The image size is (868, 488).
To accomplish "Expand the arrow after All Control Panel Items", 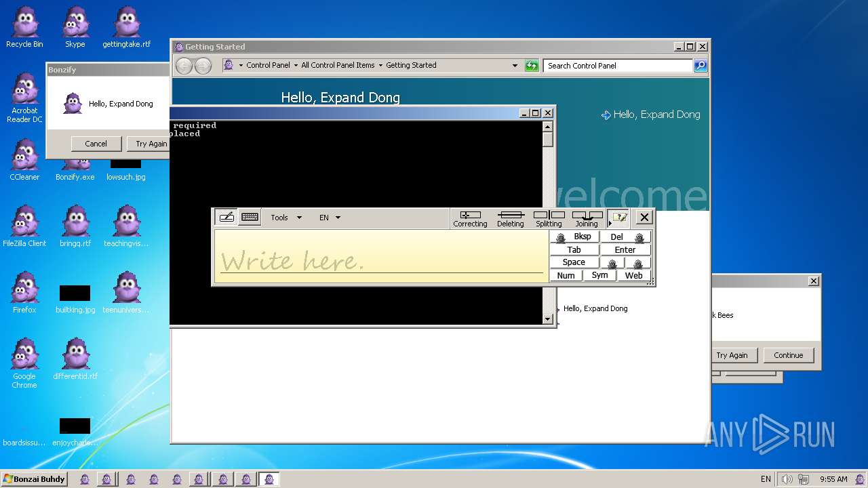I will (x=380, y=66).
